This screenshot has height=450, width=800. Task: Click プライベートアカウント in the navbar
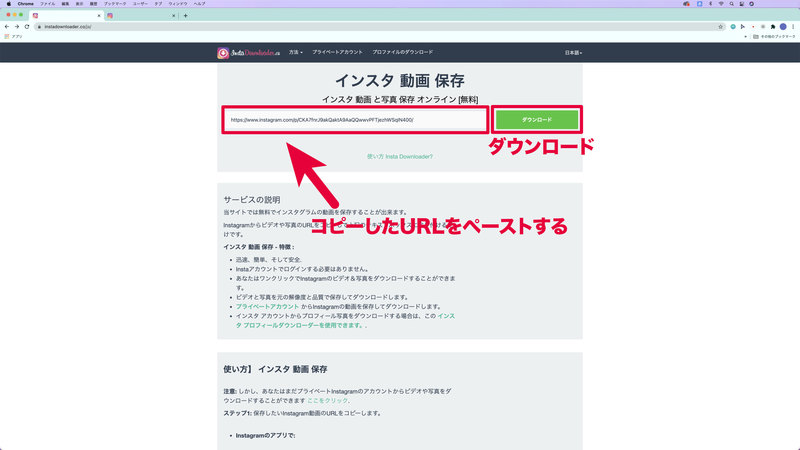point(337,52)
